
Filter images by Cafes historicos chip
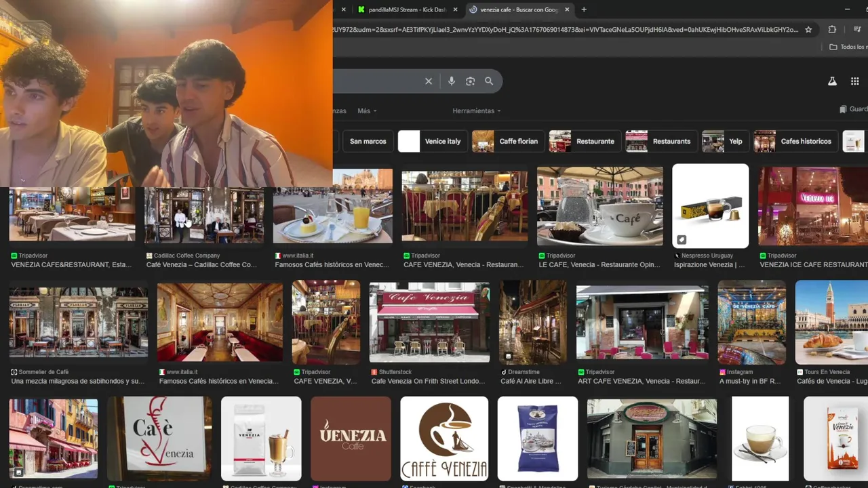(x=795, y=141)
